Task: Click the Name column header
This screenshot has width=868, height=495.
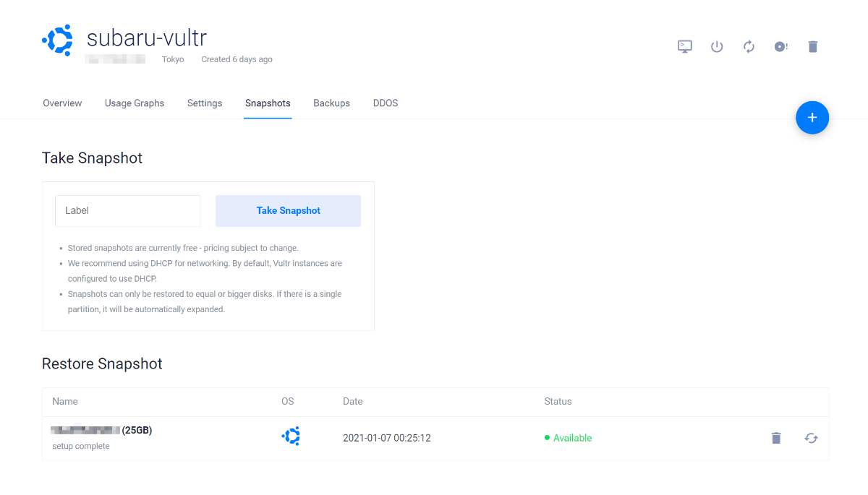Action: pyautogui.click(x=65, y=401)
